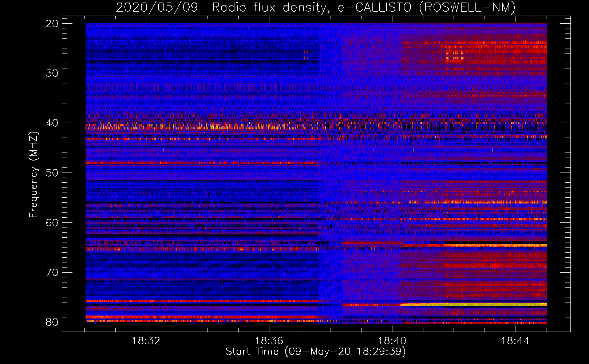The image size is (589, 364).
Task: Click the '40' frequency tick label
Action: (x=52, y=123)
